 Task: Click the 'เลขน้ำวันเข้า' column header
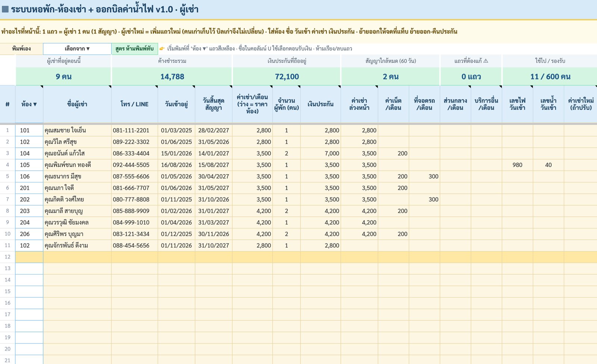click(548, 104)
